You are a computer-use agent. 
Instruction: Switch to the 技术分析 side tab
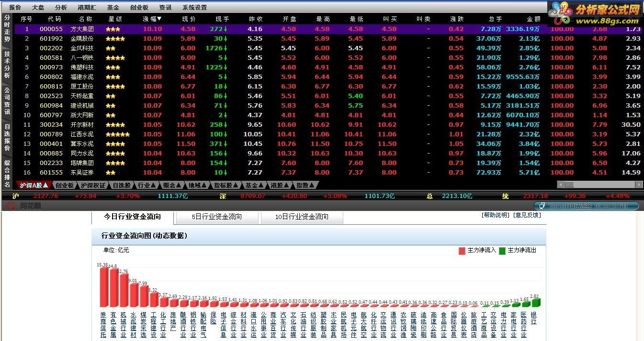(x=7, y=65)
